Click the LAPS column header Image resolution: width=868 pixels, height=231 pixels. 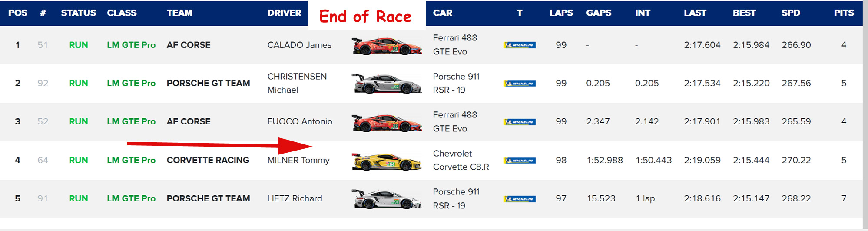pos(561,13)
